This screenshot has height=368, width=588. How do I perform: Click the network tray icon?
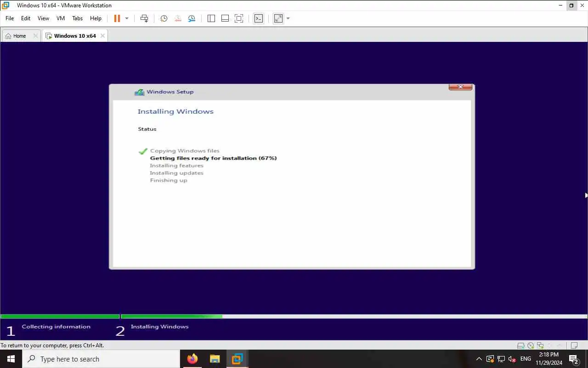[501, 359]
